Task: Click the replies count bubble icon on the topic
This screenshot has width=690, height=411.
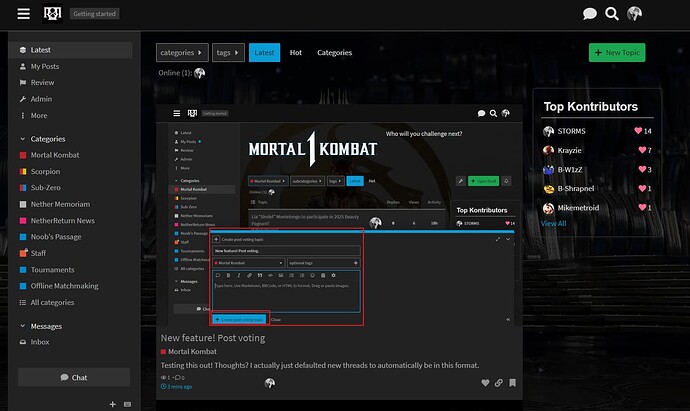Action: [x=180, y=378]
